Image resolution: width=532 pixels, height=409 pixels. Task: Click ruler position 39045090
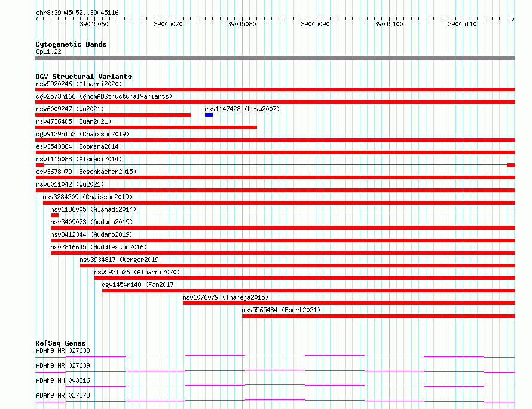315,24
